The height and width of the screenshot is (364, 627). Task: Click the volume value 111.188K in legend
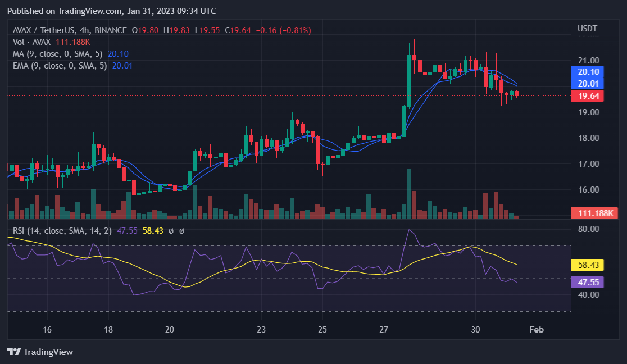tap(73, 42)
